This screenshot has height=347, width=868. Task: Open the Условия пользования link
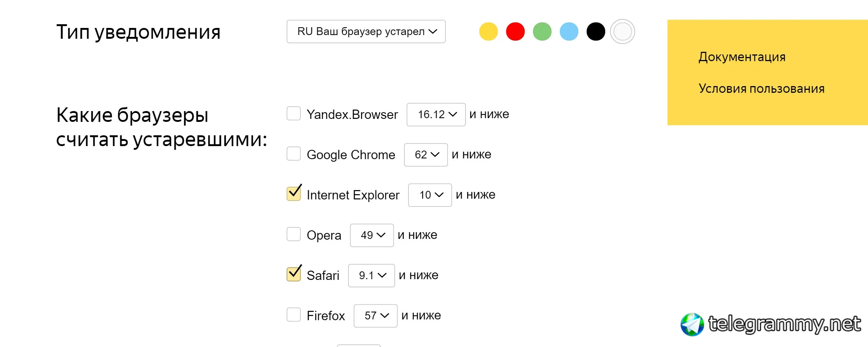(x=761, y=89)
